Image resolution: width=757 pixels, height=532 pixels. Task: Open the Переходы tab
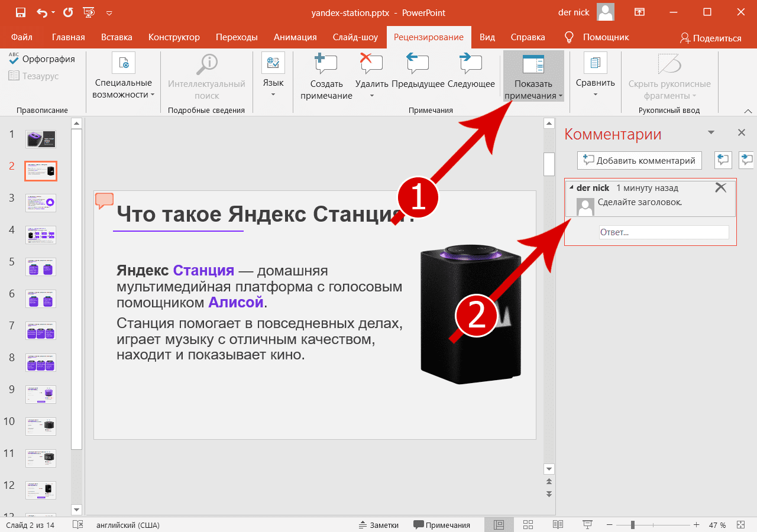click(237, 37)
